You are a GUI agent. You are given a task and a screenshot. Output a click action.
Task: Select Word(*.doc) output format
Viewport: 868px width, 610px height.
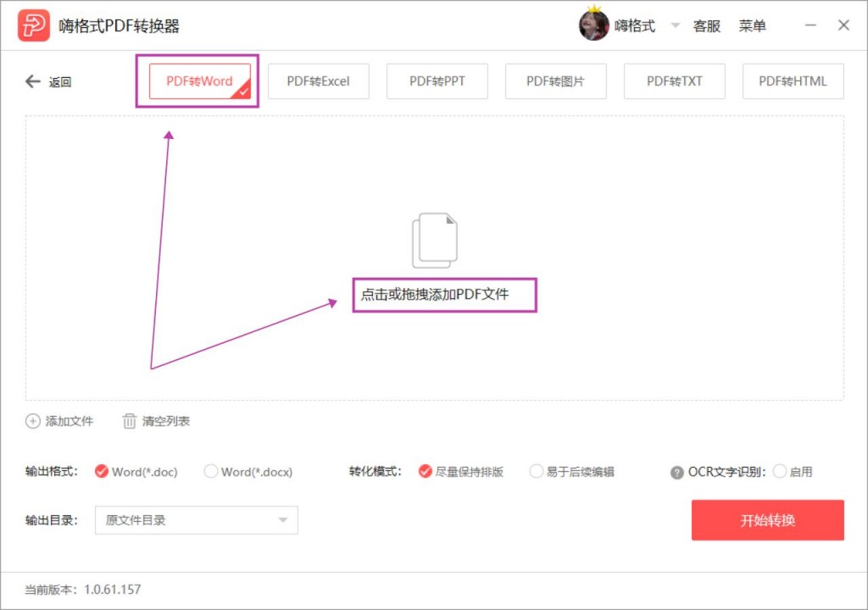point(136,472)
